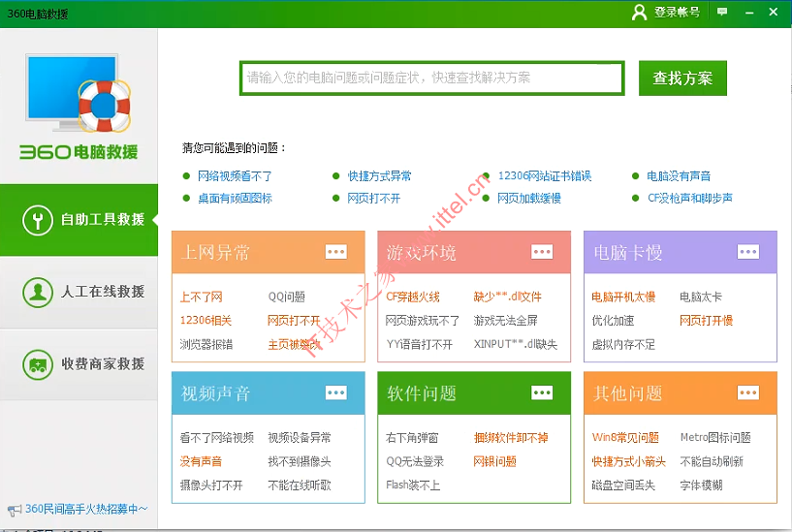
Task: Click the 网络视频看不了 suggestion link
Action: [235, 176]
